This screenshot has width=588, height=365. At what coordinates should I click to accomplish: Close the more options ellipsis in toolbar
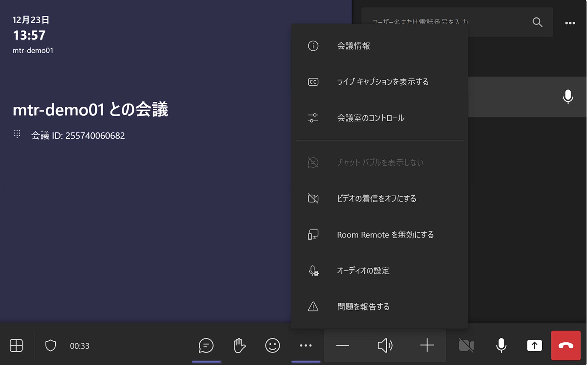tap(306, 346)
